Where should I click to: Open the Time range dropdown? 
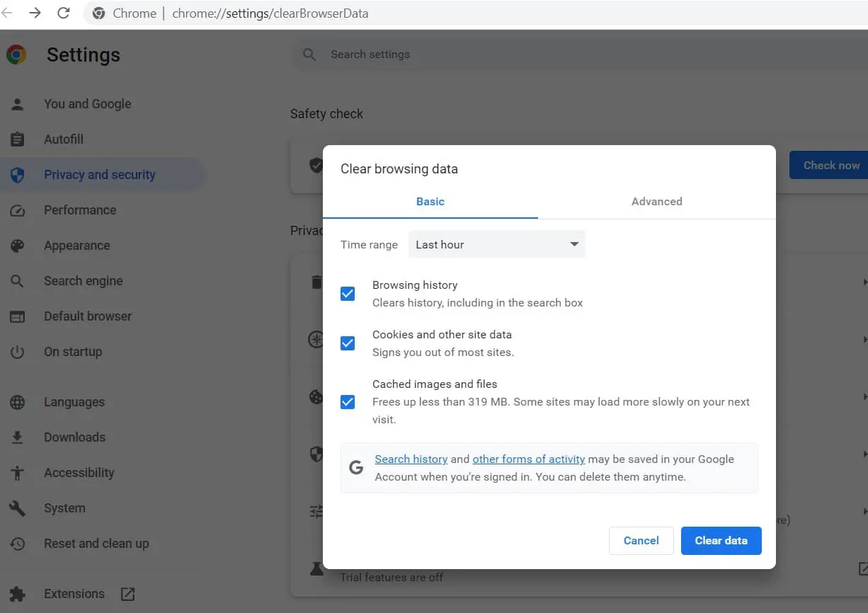[496, 244]
